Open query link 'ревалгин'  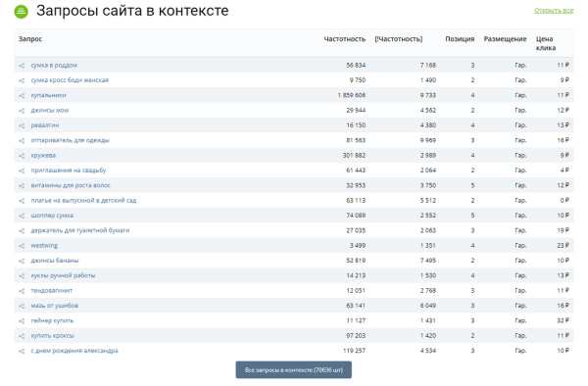pos(45,125)
